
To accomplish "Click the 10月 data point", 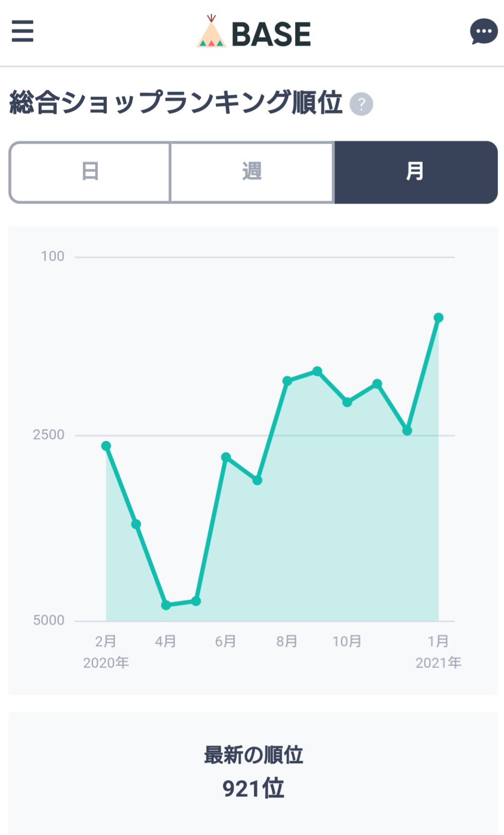I will (x=347, y=402).
